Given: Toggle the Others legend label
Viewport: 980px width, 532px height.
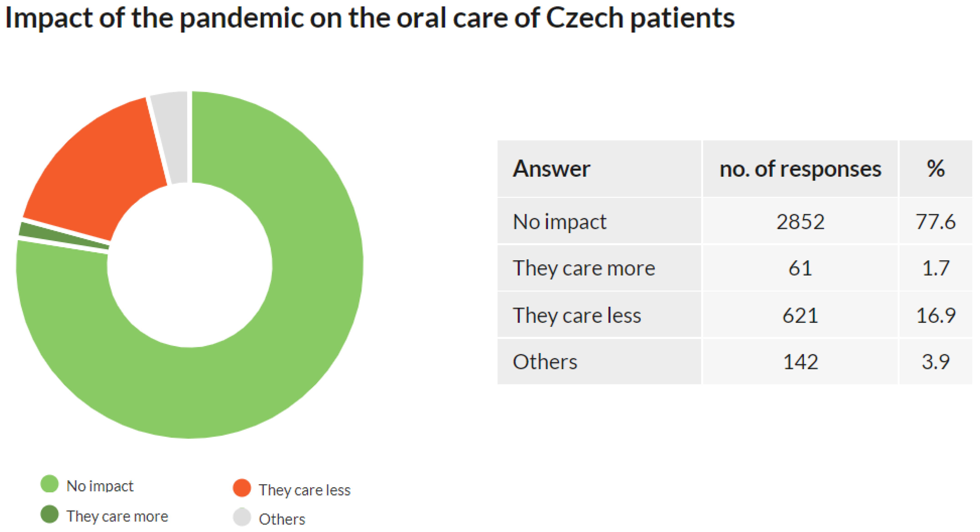Looking at the screenshot, I should (x=282, y=519).
